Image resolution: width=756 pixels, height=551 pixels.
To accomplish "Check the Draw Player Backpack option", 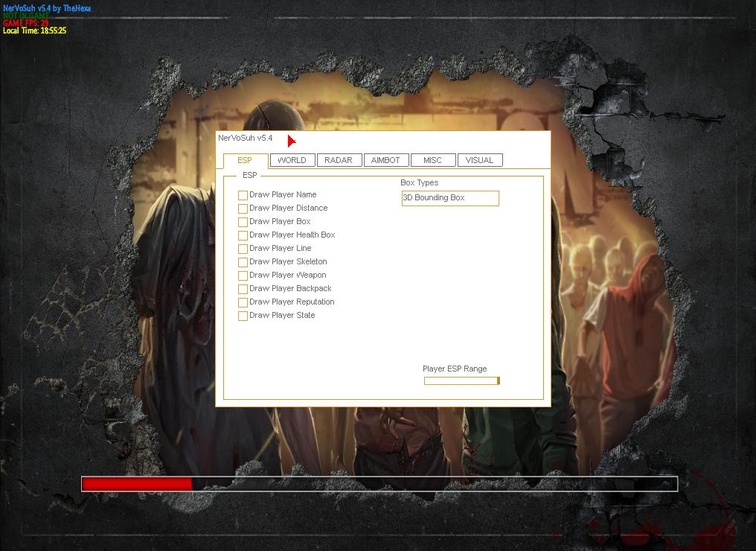I will coord(243,289).
